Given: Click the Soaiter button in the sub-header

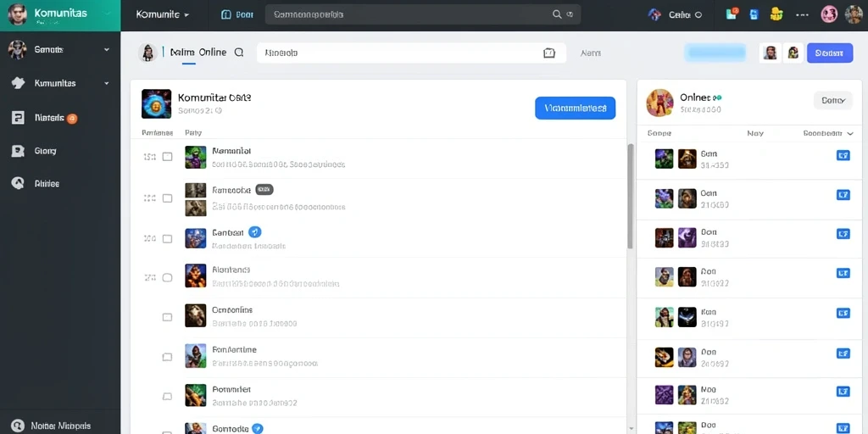Looking at the screenshot, I should 829,53.
